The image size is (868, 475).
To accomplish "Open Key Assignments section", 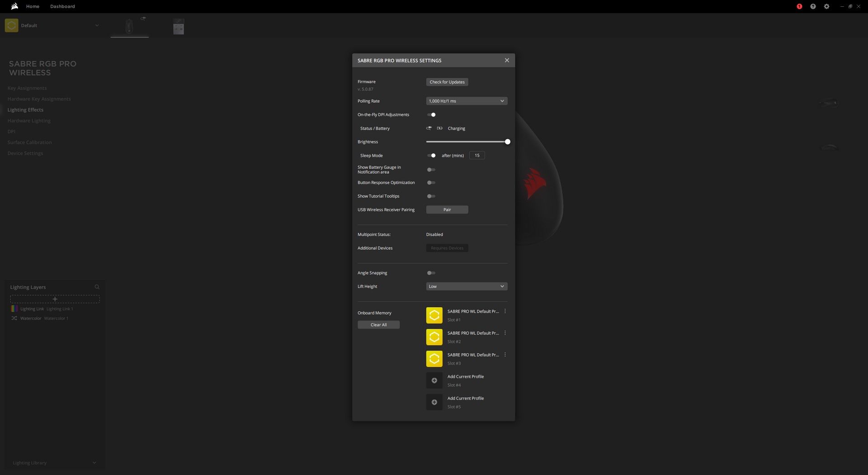I will (x=27, y=88).
